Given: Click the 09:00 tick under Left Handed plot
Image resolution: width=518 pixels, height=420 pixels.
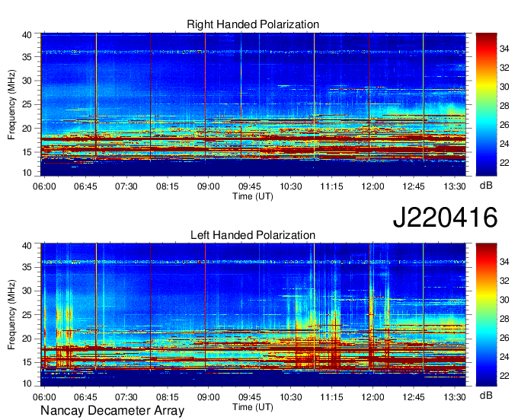Looking at the screenshot, I should 209,397.
